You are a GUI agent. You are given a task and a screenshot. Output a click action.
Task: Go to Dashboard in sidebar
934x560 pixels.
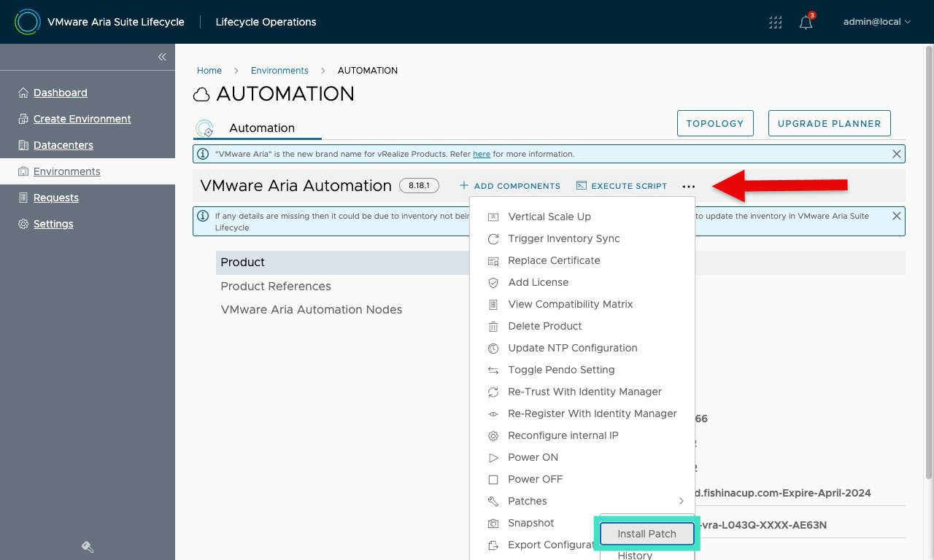pyautogui.click(x=61, y=93)
